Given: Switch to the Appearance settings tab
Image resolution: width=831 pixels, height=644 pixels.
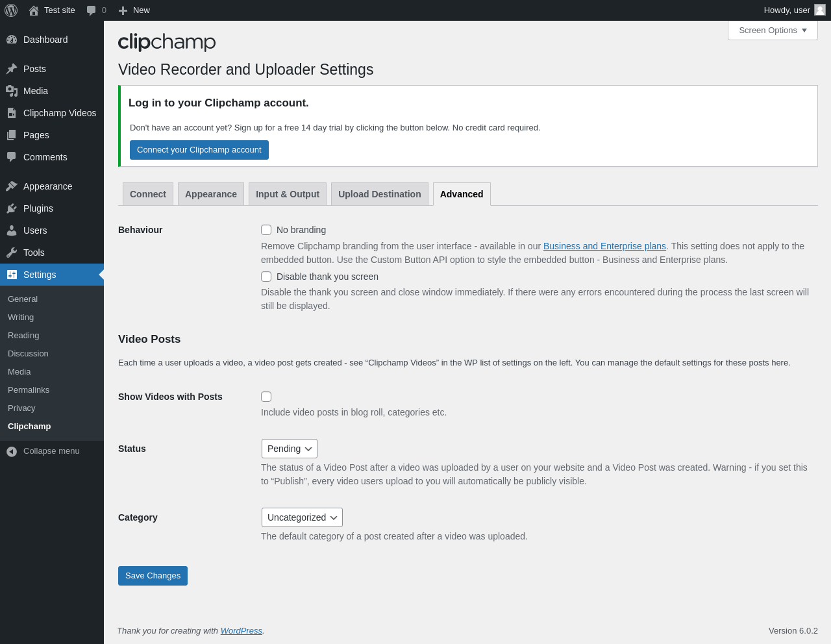Looking at the screenshot, I should point(211,194).
